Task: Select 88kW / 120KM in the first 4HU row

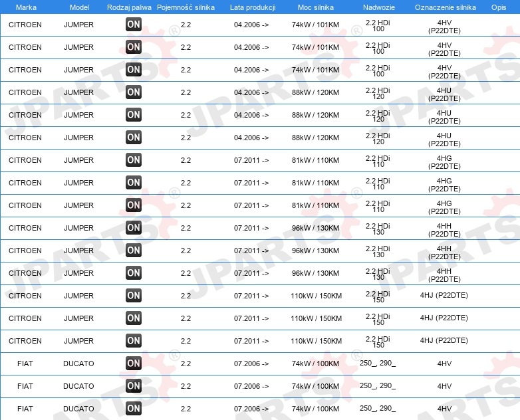Action: (315, 92)
